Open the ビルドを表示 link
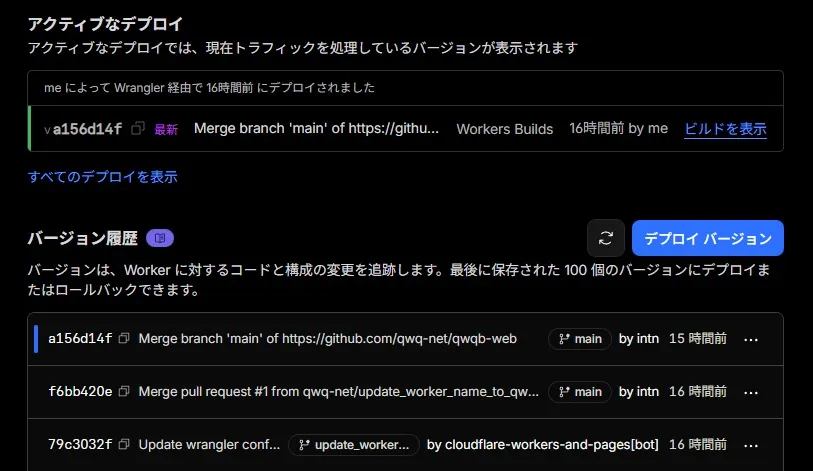 coord(725,128)
